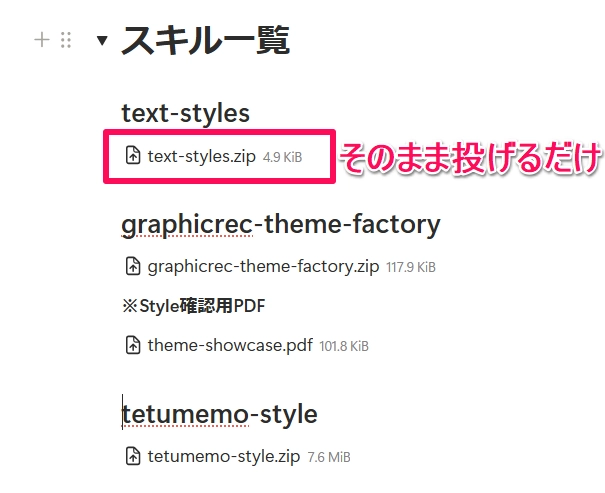The image size is (605, 493).
Task: Click the ※Style確認用PDF bold text
Action: [193, 305]
